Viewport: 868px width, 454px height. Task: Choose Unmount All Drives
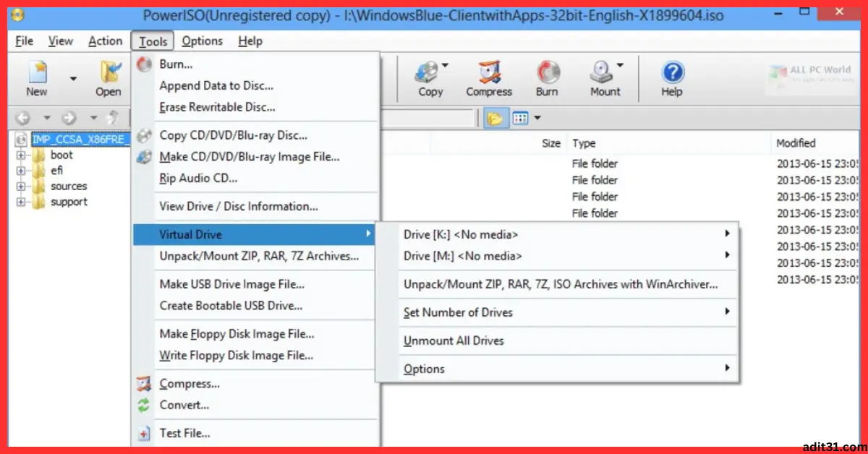click(x=557, y=340)
